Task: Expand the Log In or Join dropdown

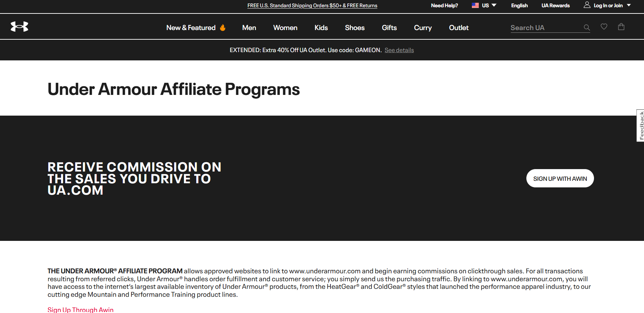Action: (629, 5)
